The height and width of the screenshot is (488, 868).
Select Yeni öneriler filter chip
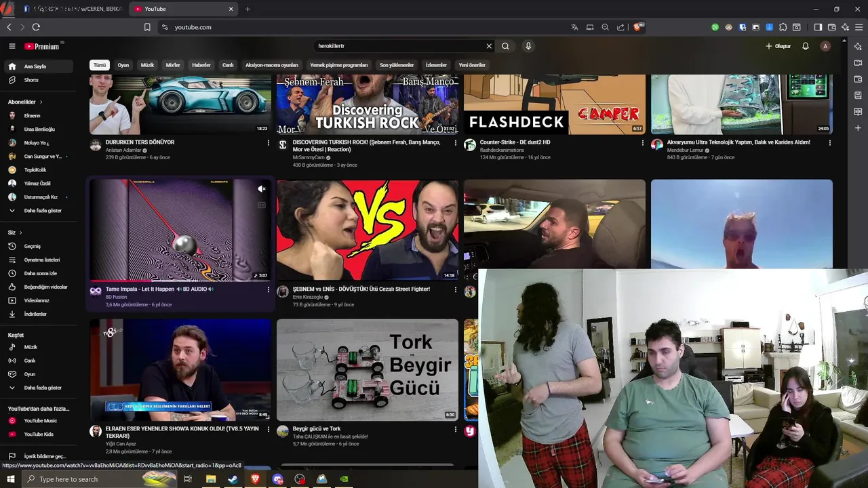(x=472, y=65)
